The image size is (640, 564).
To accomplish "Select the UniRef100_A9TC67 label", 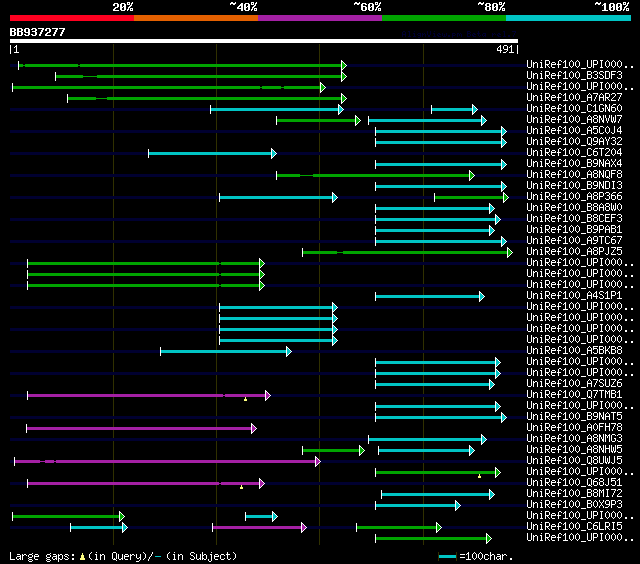I will (574, 241).
